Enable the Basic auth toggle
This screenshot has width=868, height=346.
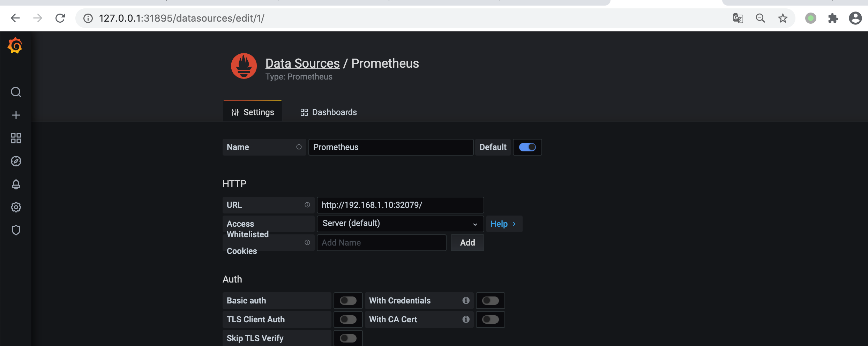pyautogui.click(x=348, y=301)
